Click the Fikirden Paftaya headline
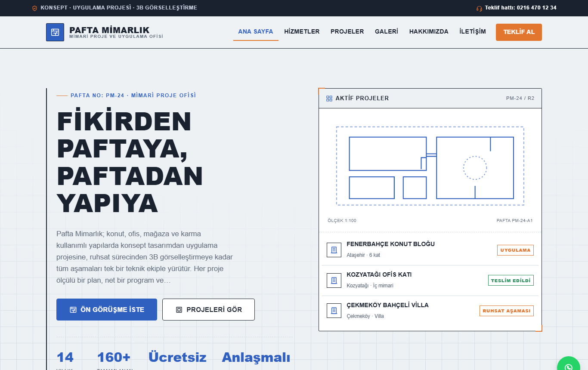Viewport: 588px width, 370px height. point(130,162)
